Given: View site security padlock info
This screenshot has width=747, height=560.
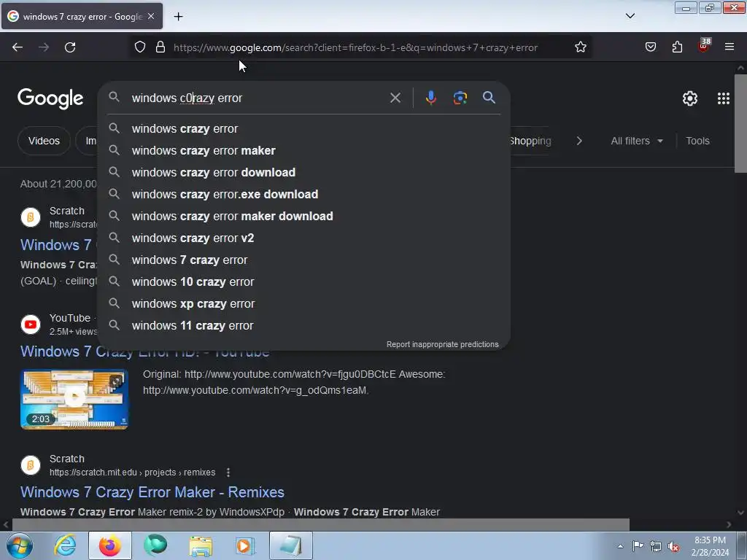Looking at the screenshot, I should pyautogui.click(x=160, y=47).
